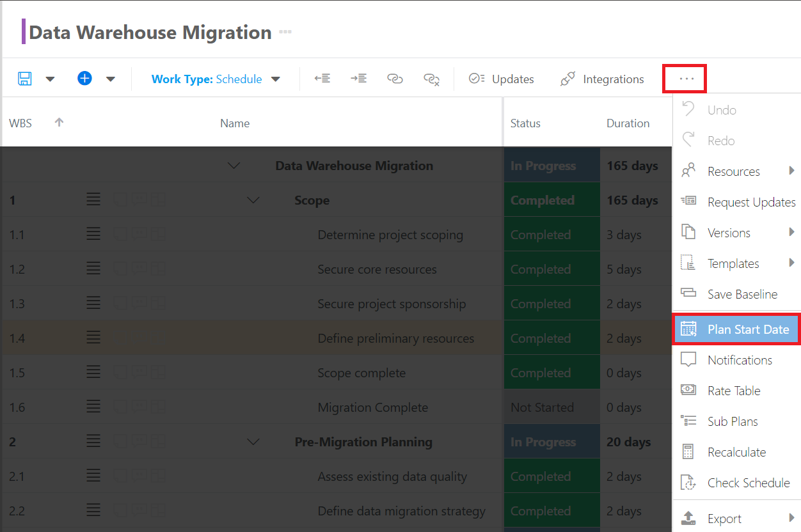The image size is (801, 532).
Task: Click the Rate Table money icon
Action: [x=688, y=390]
